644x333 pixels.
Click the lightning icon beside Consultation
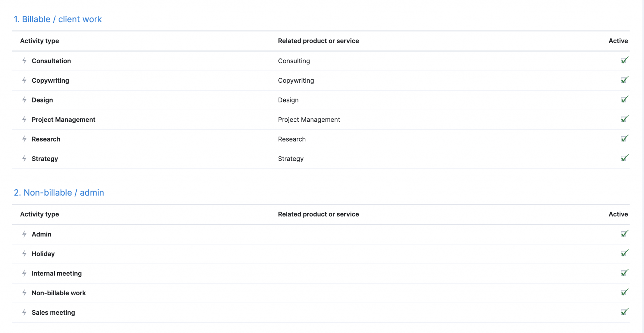click(25, 61)
